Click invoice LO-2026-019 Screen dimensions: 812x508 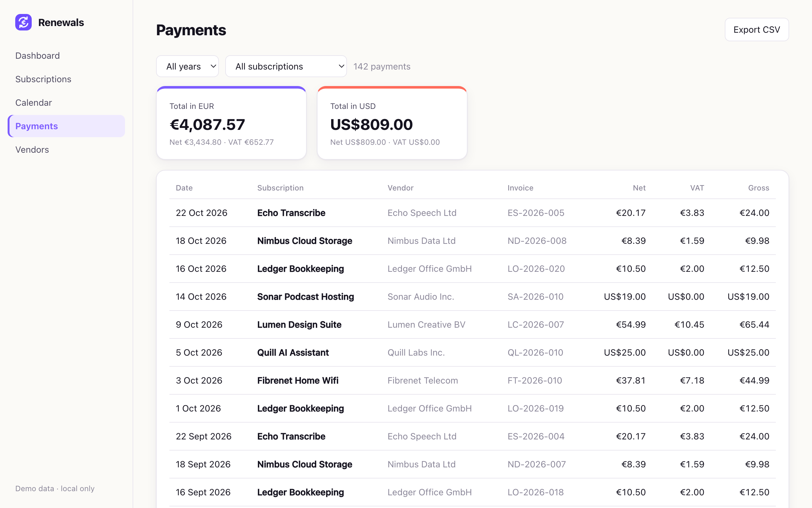pos(535,408)
